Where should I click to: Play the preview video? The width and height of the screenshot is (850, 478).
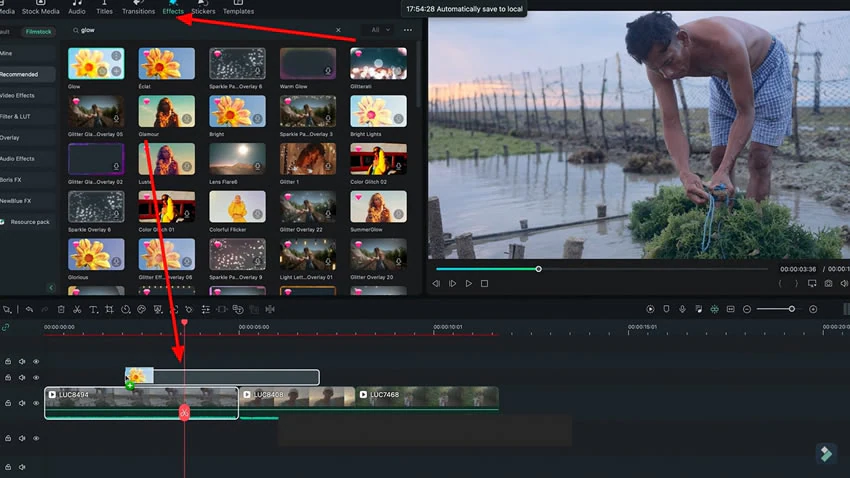point(468,283)
